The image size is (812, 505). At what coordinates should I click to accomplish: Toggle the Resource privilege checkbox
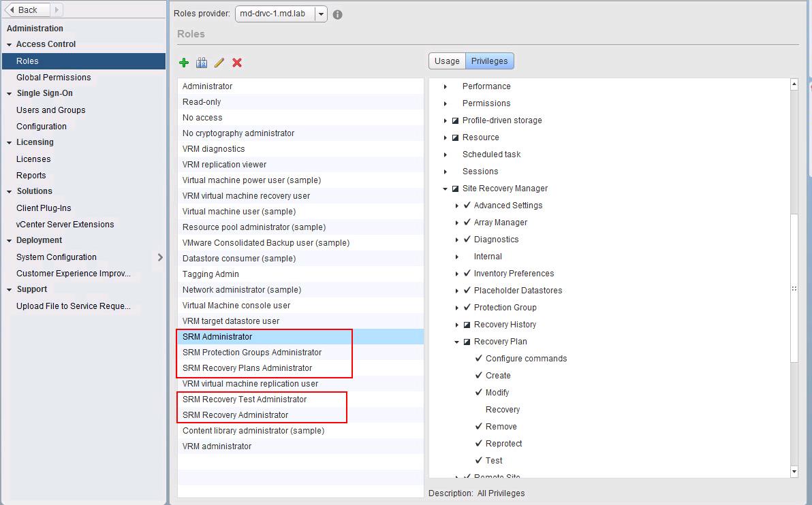[x=455, y=137]
